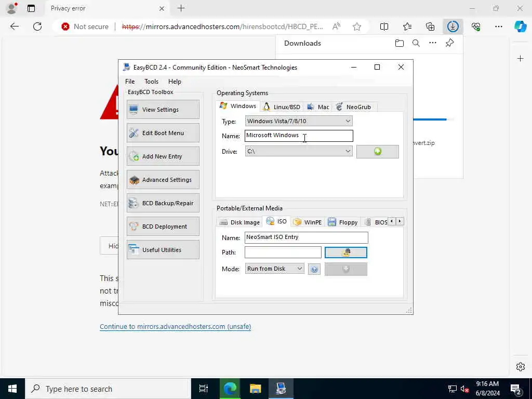Open Edge split screen icon
The image size is (532, 399).
[384, 26]
